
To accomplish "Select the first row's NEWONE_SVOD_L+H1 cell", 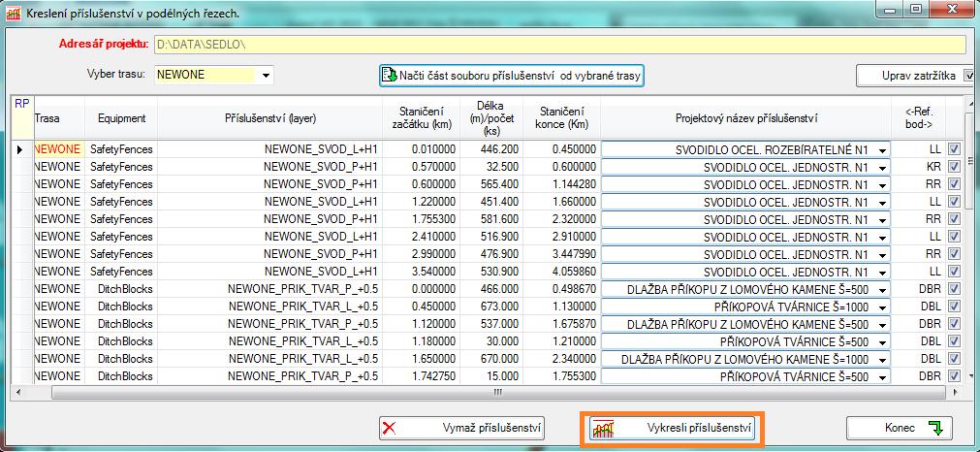I will [x=270, y=149].
